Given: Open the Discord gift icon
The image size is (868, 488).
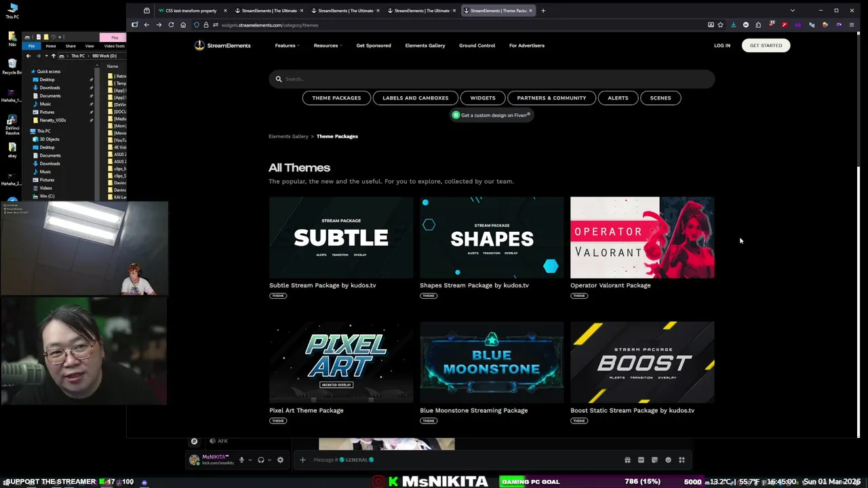Looking at the screenshot, I should point(627,460).
